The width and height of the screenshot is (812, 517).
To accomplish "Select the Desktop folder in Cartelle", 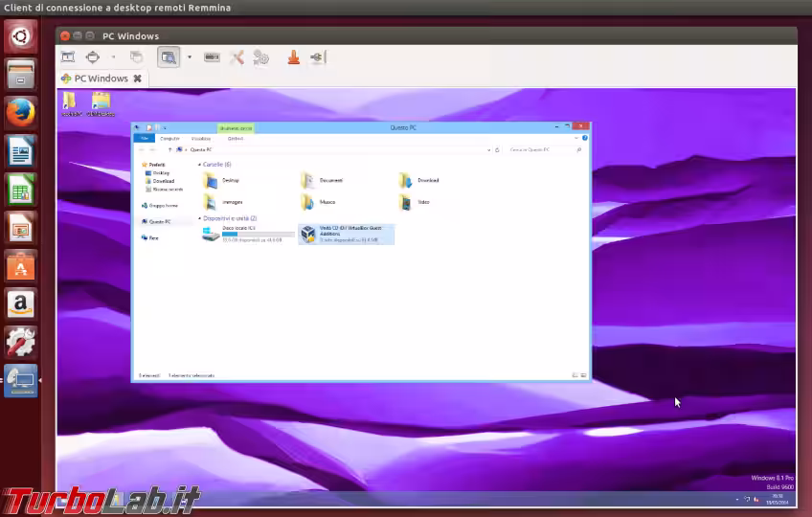I will tap(221, 181).
